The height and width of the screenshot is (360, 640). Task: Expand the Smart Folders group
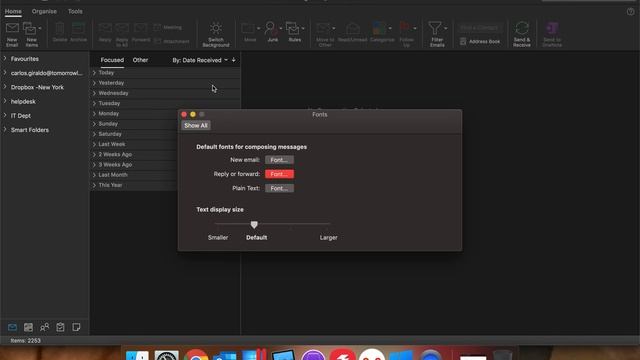[5, 130]
